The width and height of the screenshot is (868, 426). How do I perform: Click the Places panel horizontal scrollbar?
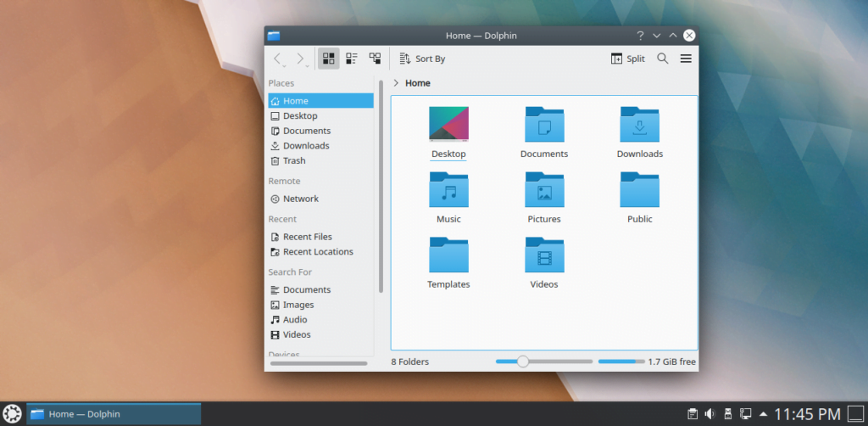pos(319,363)
